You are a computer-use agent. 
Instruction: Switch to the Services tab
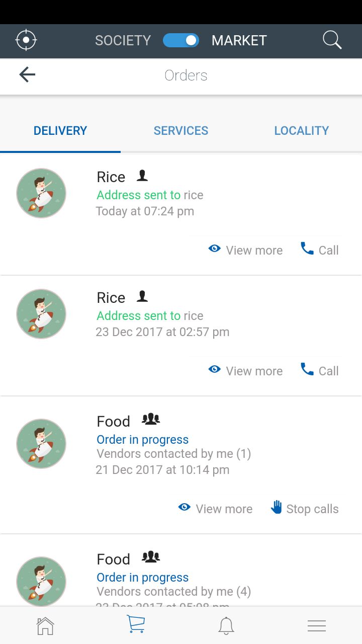click(x=181, y=131)
